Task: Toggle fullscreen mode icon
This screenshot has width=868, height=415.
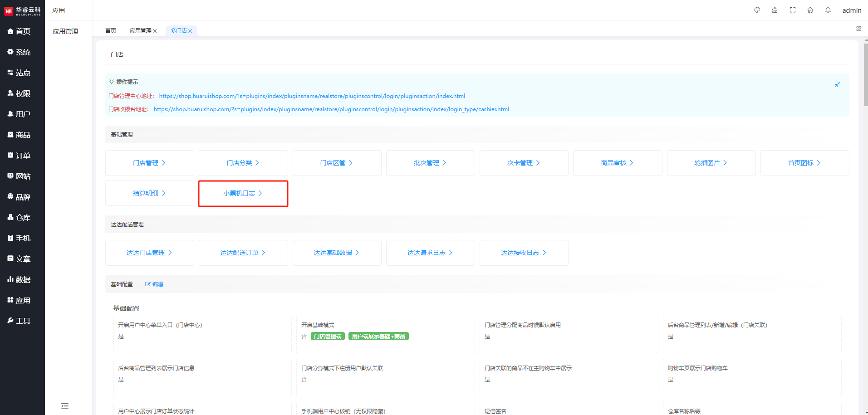Action: [x=793, y=10]
